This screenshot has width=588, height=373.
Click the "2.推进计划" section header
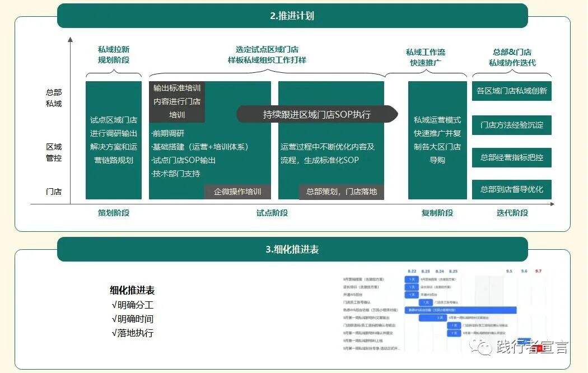292,16
